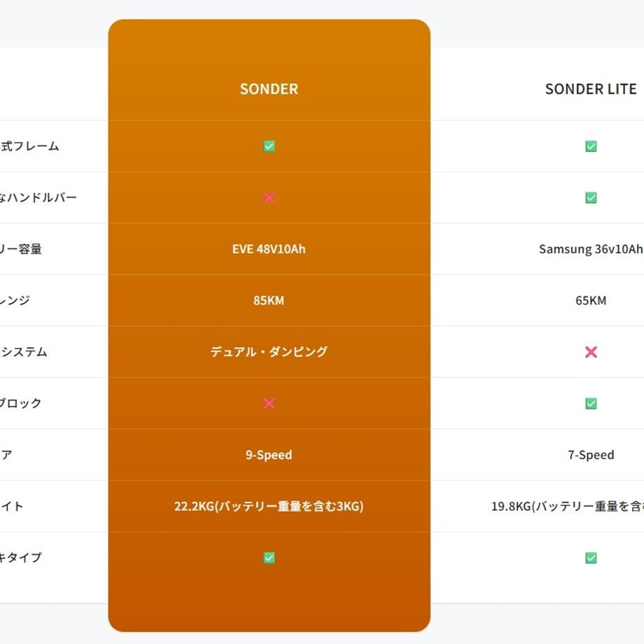Click green checkmark in SONDER タイプ row

[x=269, y=558]
